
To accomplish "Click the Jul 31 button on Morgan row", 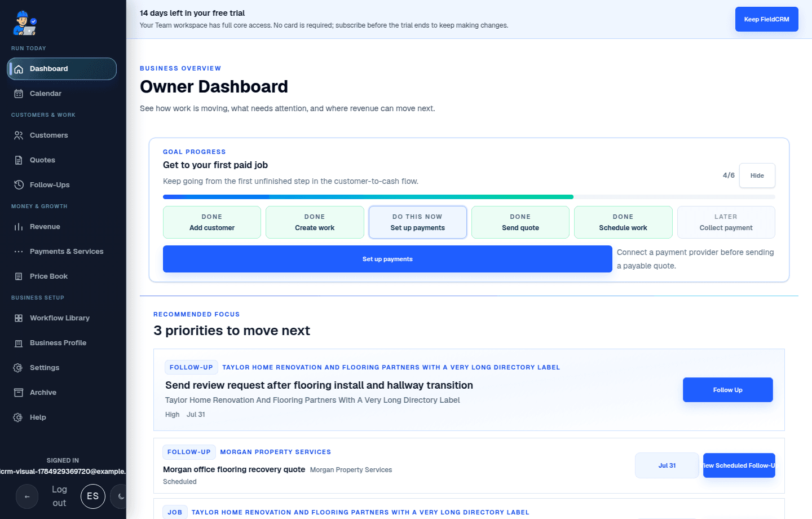I will tap(667, 465).
